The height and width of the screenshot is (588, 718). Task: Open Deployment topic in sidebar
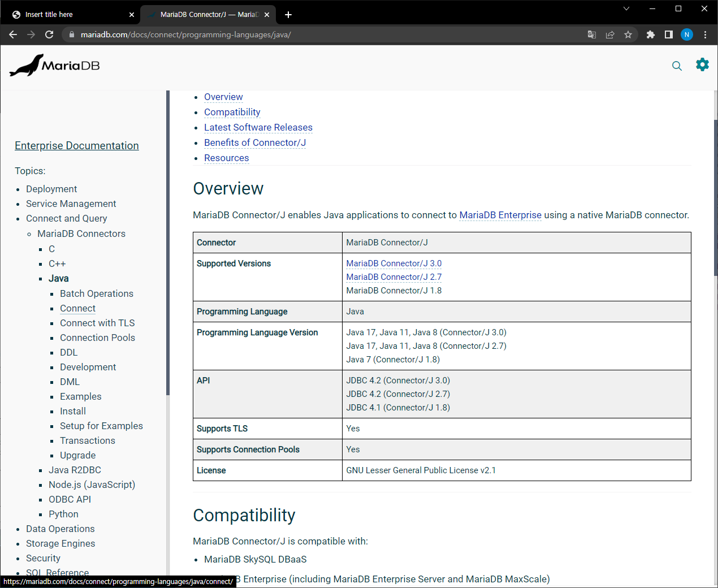(x=51, y=189)
